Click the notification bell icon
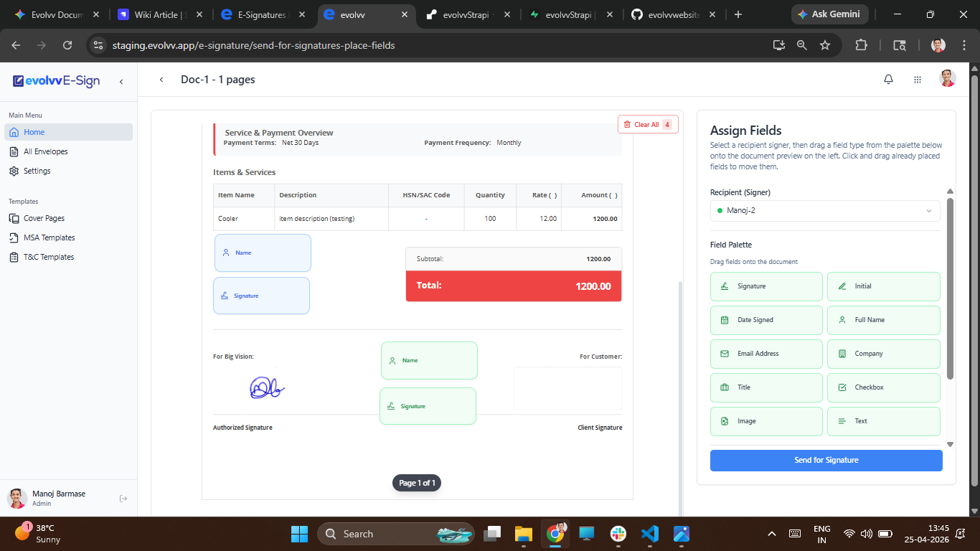Screen dimensions: 980x551 [888, 80]
